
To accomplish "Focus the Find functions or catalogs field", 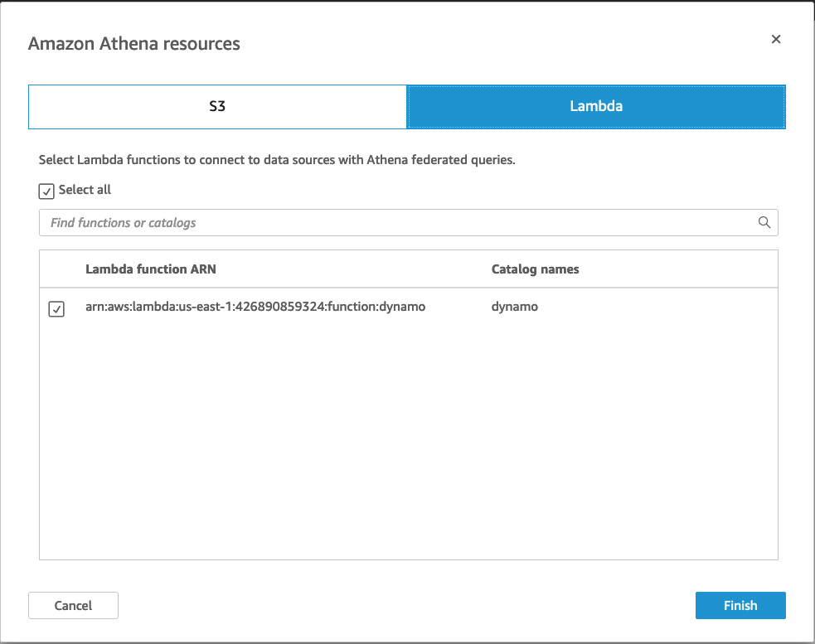I will 408,222.
